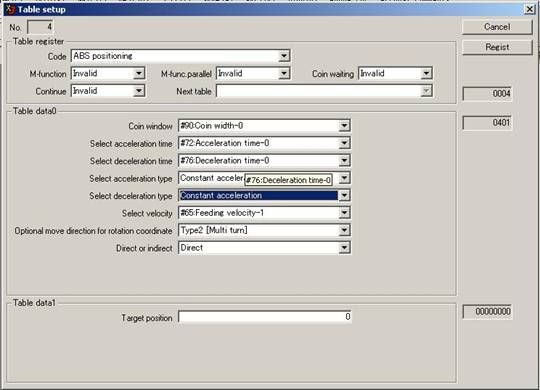Image resolution: width=540 pixels, height=390 pixels.
Task: Click the No. field showing 4
Action: [x=40, y=27]
